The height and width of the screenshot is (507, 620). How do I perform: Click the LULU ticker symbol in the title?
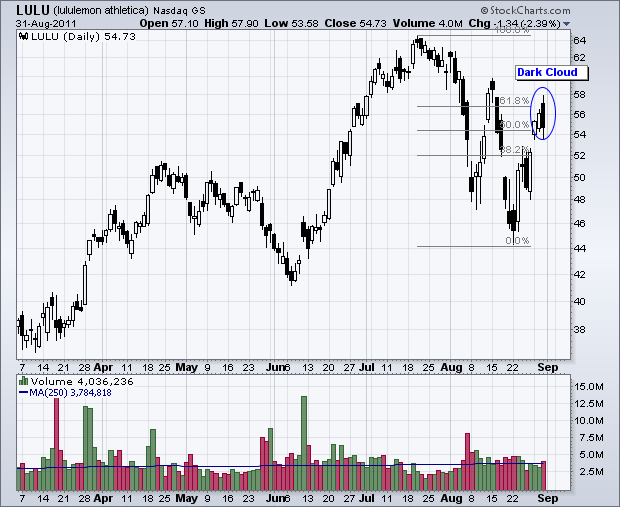33,10
